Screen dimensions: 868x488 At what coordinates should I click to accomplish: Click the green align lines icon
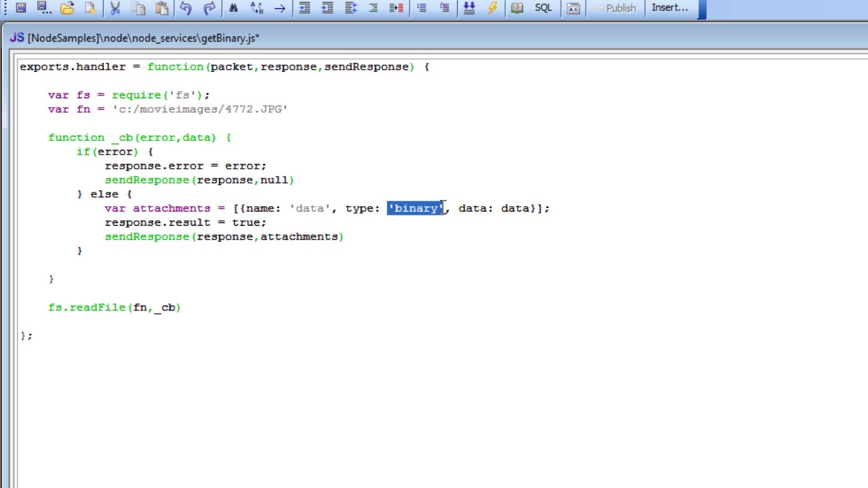(373, 8)
